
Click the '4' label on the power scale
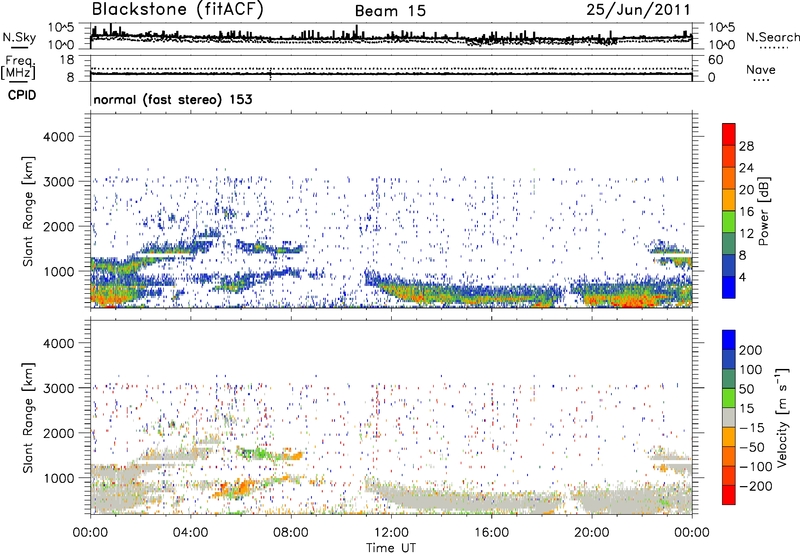point(743,277)
